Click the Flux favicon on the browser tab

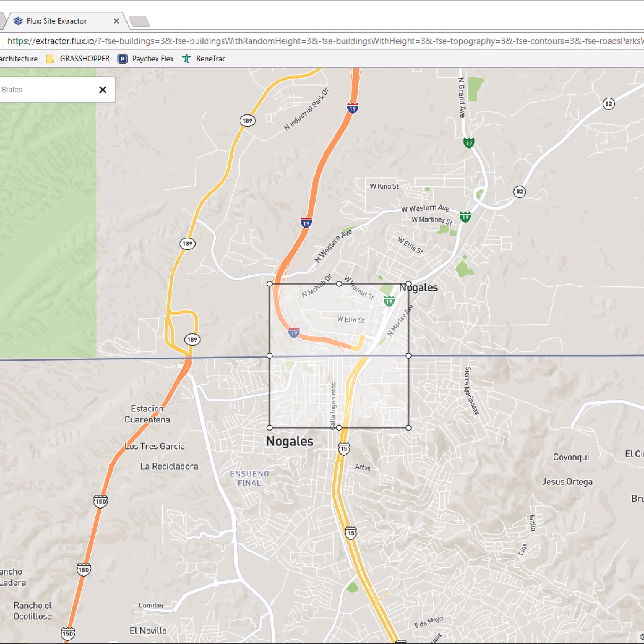18,21
